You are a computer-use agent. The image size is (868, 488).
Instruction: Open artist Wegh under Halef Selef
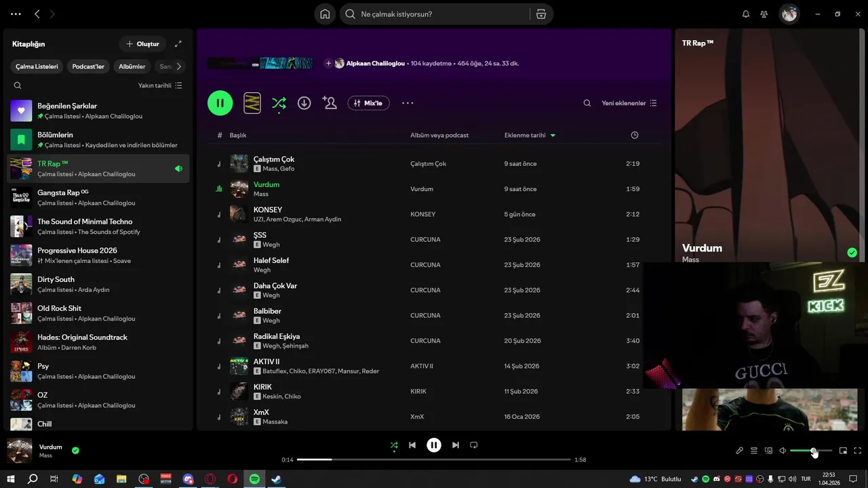tap(262, 270)
